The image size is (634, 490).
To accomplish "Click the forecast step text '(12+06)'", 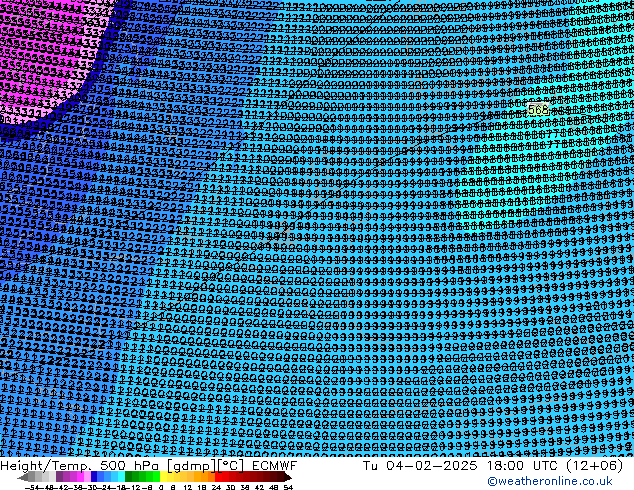I will 594,466.
